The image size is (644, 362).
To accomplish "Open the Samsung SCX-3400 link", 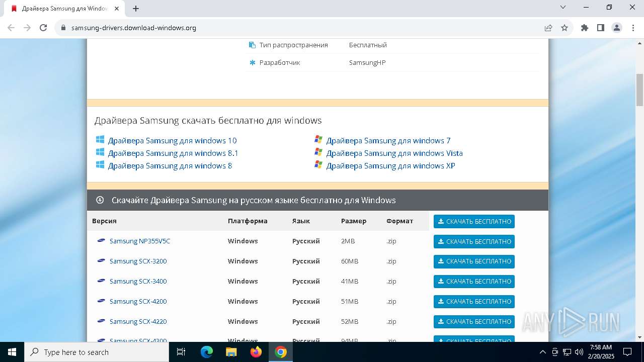I will click(x=138, y=281).
